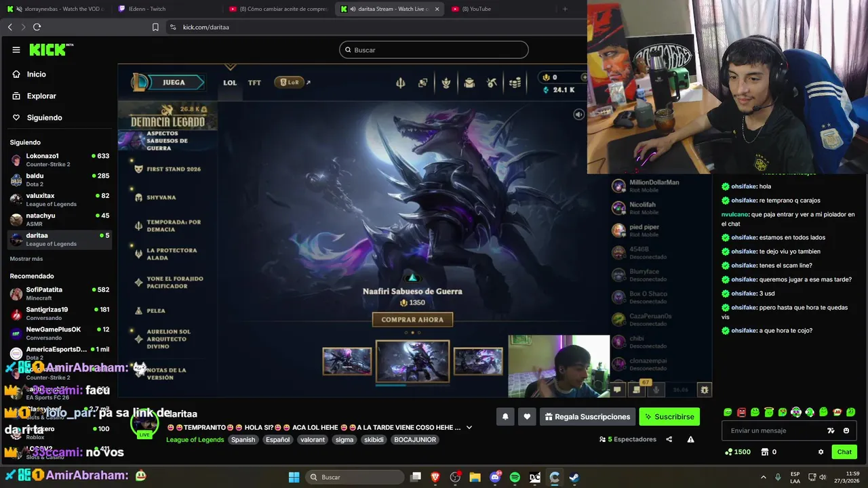Open NewGamePlusOK recommended channel
The width and height of the screenshot is (868, 488).
tap(60, 333)
